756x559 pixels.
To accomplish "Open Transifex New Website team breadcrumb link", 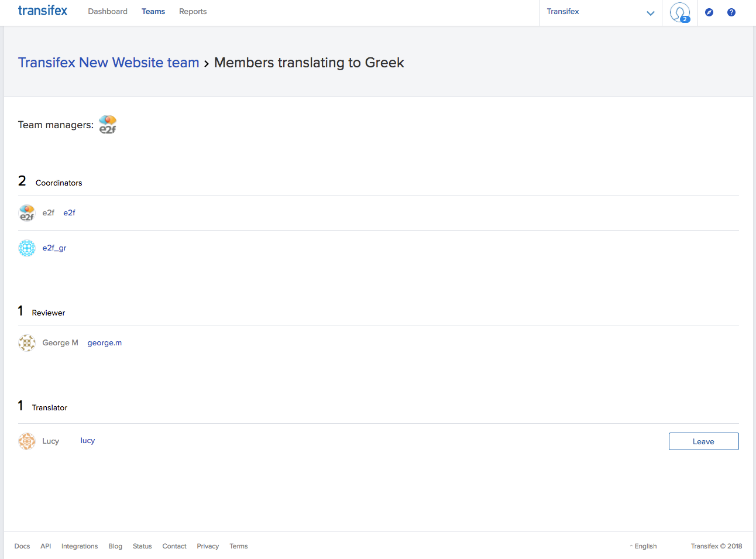I will tap(109, 63).
